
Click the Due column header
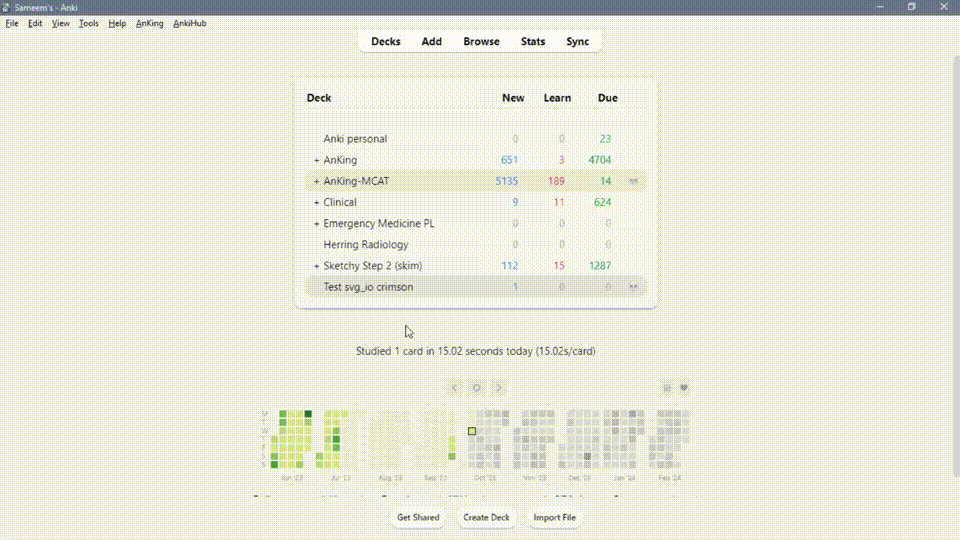coord(607,98)
